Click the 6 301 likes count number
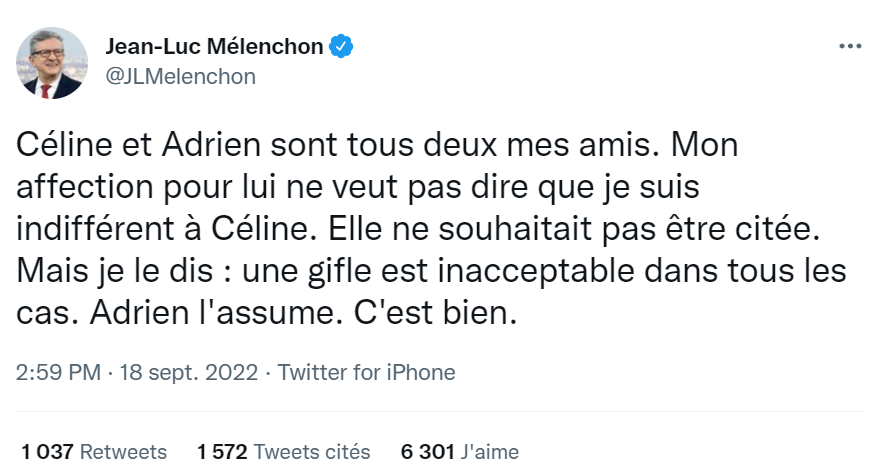 pyautogui.click(x=426, y=452)
